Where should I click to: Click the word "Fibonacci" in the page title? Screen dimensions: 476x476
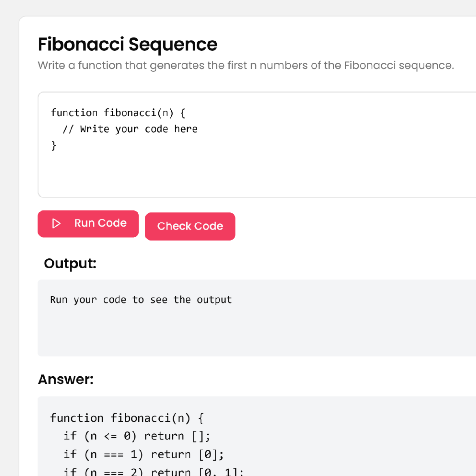(x=81, y=44)
